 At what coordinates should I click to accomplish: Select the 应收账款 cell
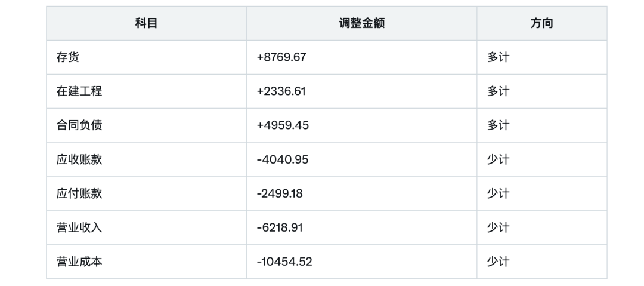[79, 159]
